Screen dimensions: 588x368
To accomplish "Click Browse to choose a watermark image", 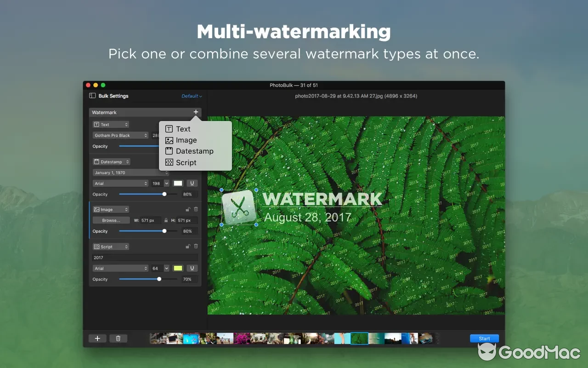I will click(x=111, y=220).
